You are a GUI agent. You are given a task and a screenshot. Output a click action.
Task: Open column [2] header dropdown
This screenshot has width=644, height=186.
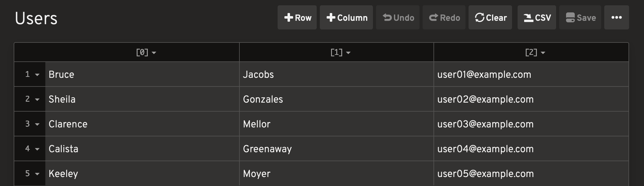click(x=543, y=53)
